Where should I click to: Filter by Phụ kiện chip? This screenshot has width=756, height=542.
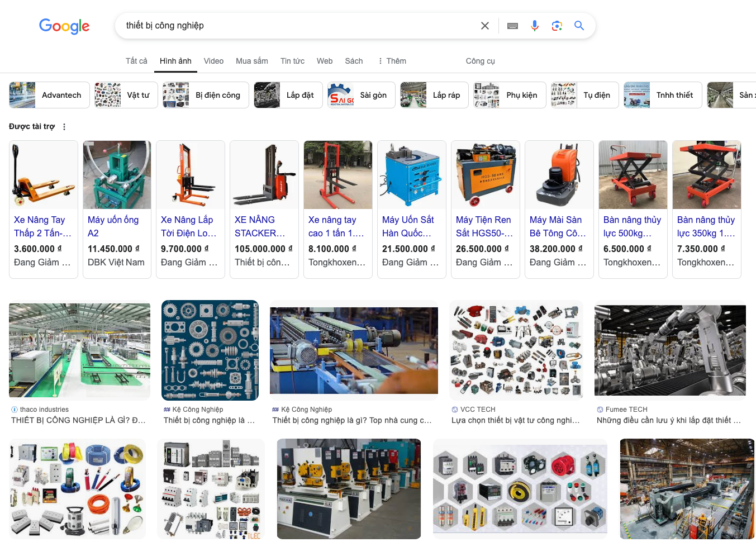tap(510, 95)
